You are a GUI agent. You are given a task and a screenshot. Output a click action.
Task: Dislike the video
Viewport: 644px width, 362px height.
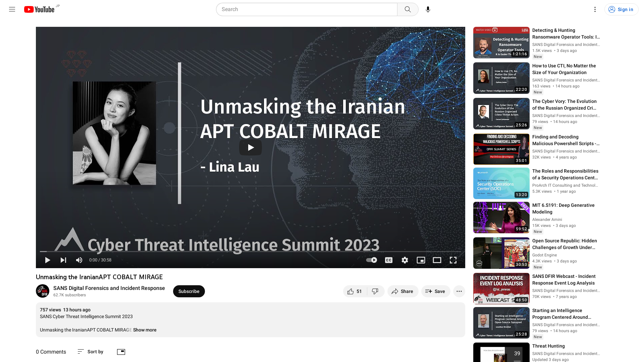tap(376, 291)
